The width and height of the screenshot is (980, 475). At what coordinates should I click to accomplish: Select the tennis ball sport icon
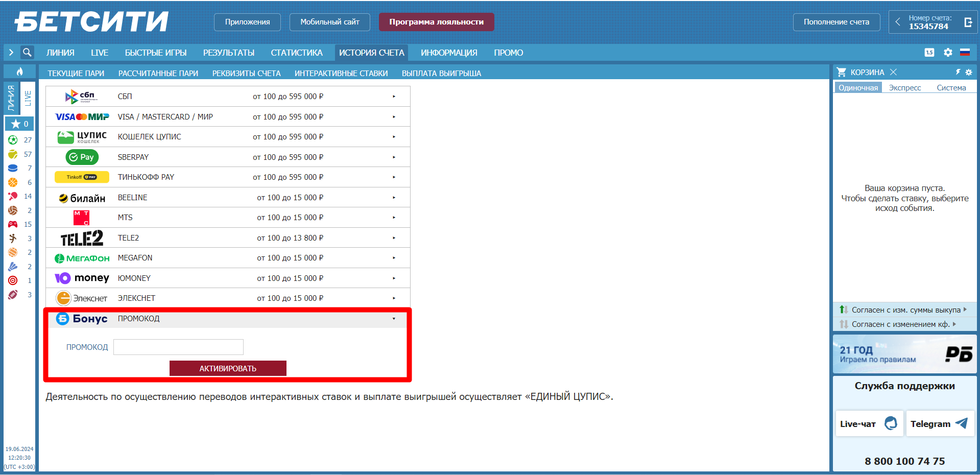(x=13, y=154)
